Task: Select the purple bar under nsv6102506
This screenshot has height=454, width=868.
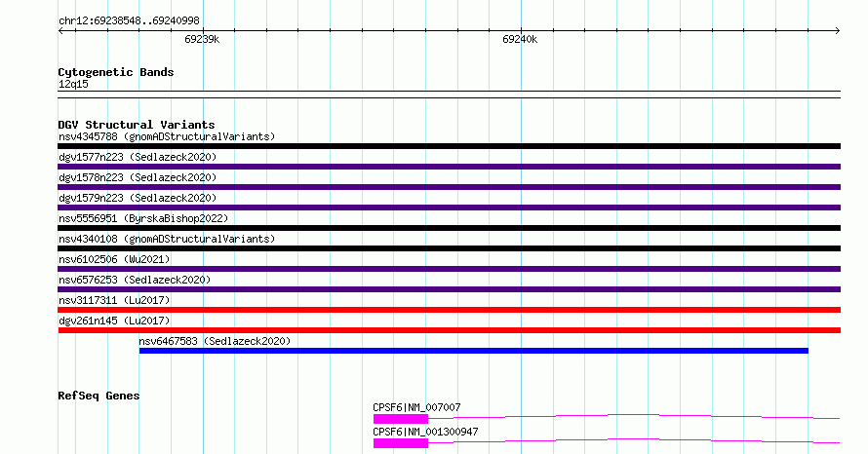Action: click(449, 269)
